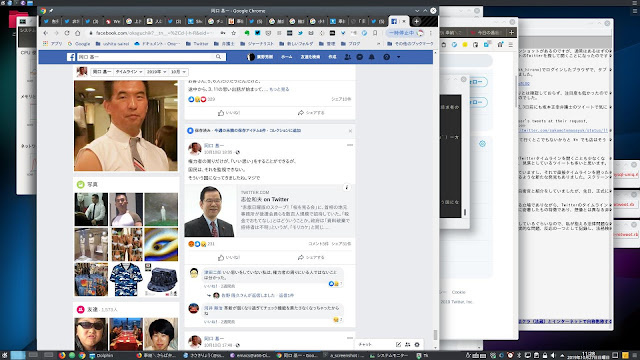Reload the page in Chrome

(x=67, y=33)
